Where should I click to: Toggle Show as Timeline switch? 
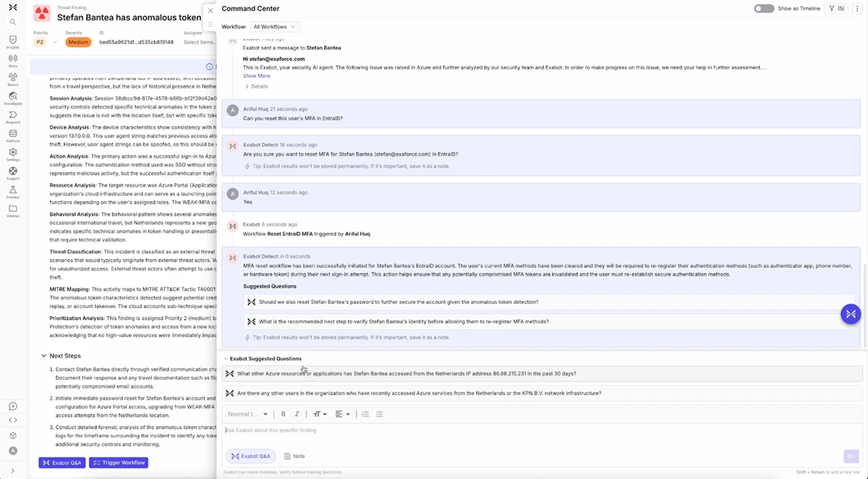764,9
